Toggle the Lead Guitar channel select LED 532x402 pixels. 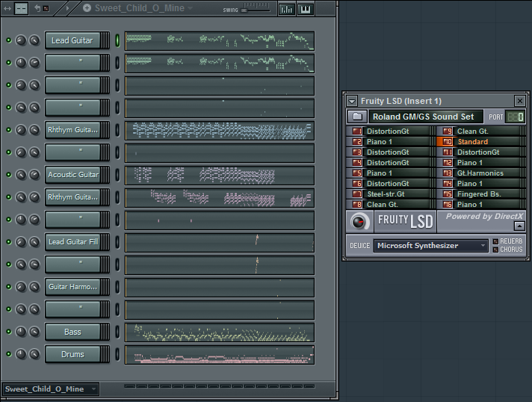(117, 40)
